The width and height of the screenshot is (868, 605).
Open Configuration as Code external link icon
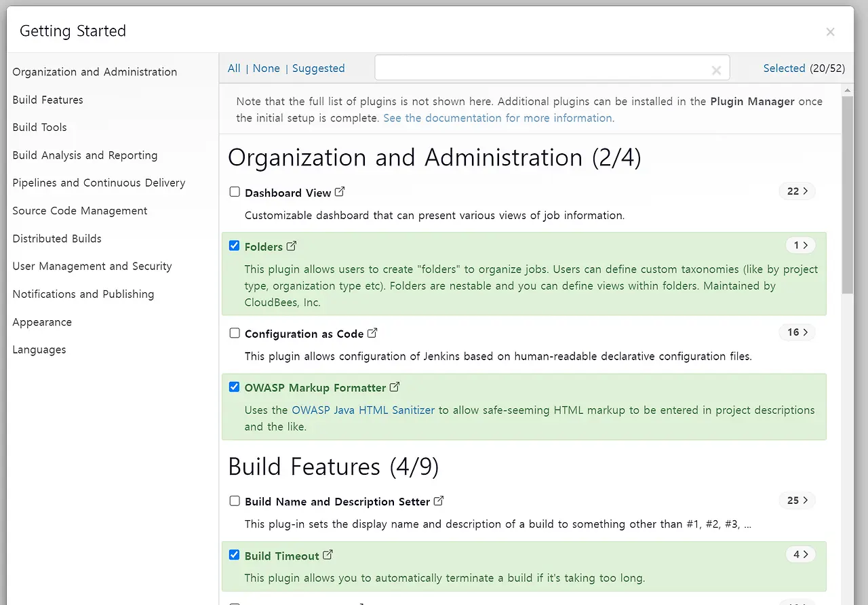click(x=372, y=333)
